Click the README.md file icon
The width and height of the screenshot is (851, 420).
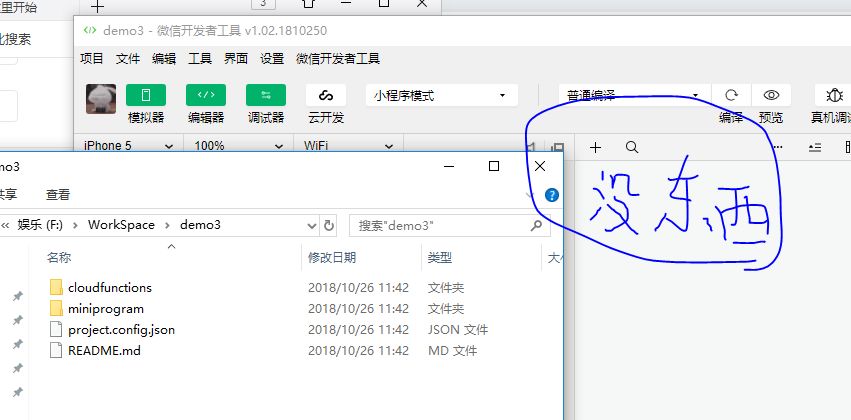pos(56,351)
